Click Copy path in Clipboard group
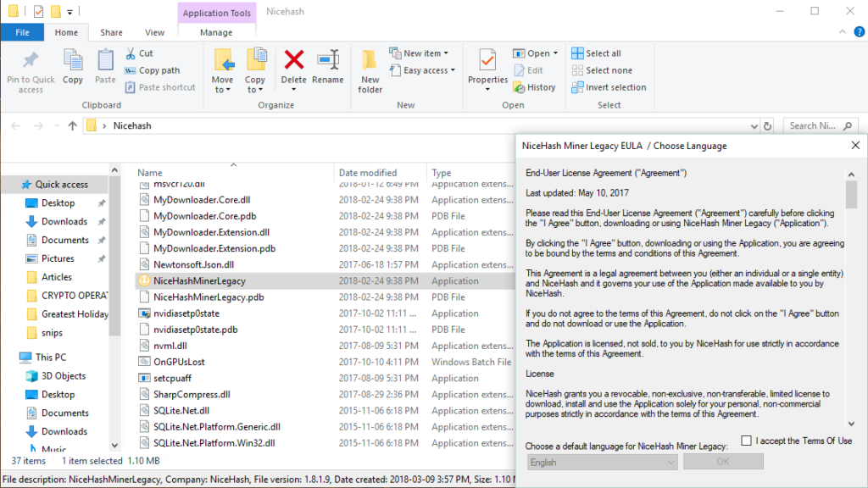The height and width of the screenshot is (488, 868). pyautogui.click(x=153, y=70)
